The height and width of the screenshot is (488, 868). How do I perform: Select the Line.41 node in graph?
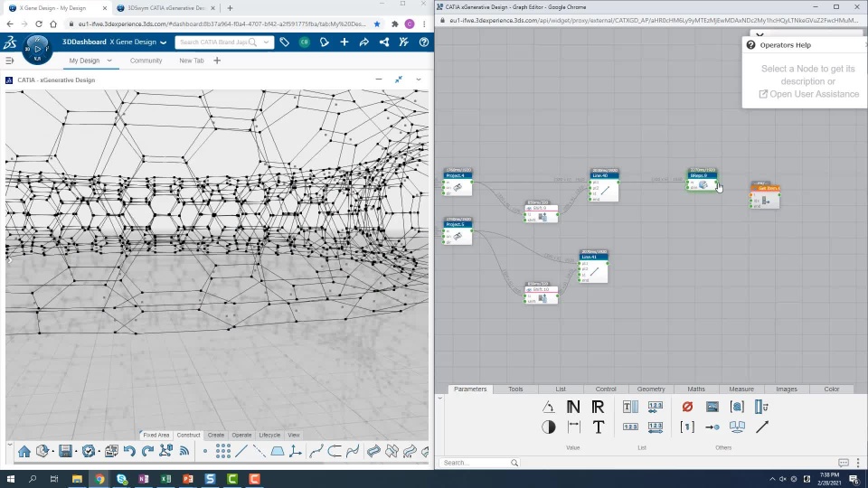pyautogui.click(x=593, y=266)
